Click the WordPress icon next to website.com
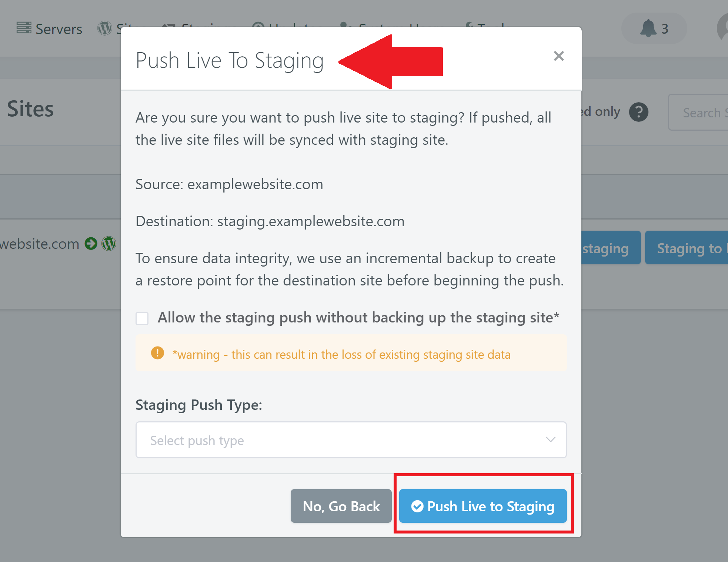 (x=109, y=244)
